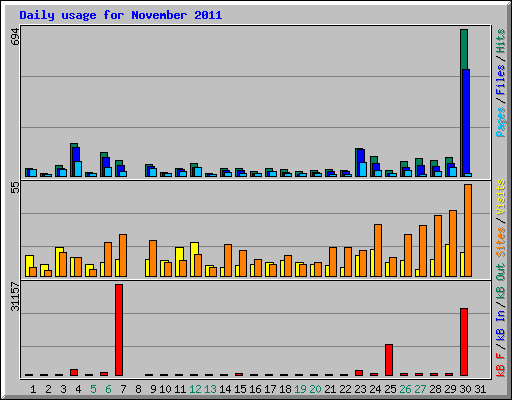Click the 'Daily usage for November 2011' title
The width and height of the screenshot is (512, 400).
click(121, 15)
